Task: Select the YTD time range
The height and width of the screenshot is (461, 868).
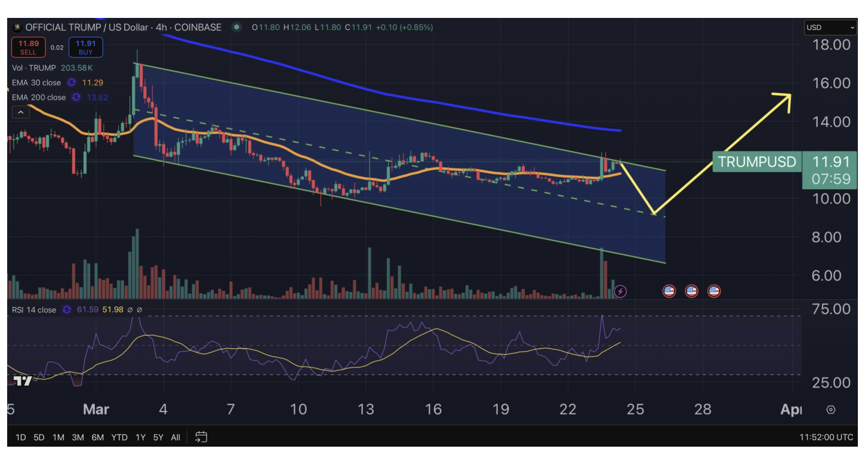Action: [119, 437]
